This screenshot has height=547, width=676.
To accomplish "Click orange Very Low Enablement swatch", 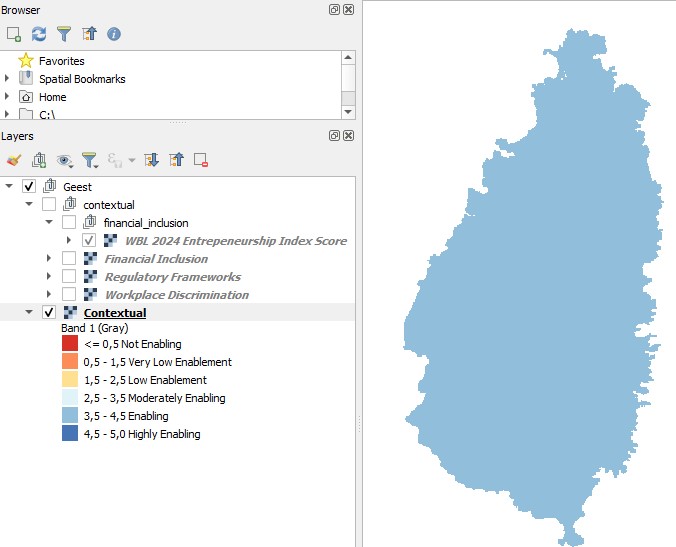I will [x=70, y=361].
